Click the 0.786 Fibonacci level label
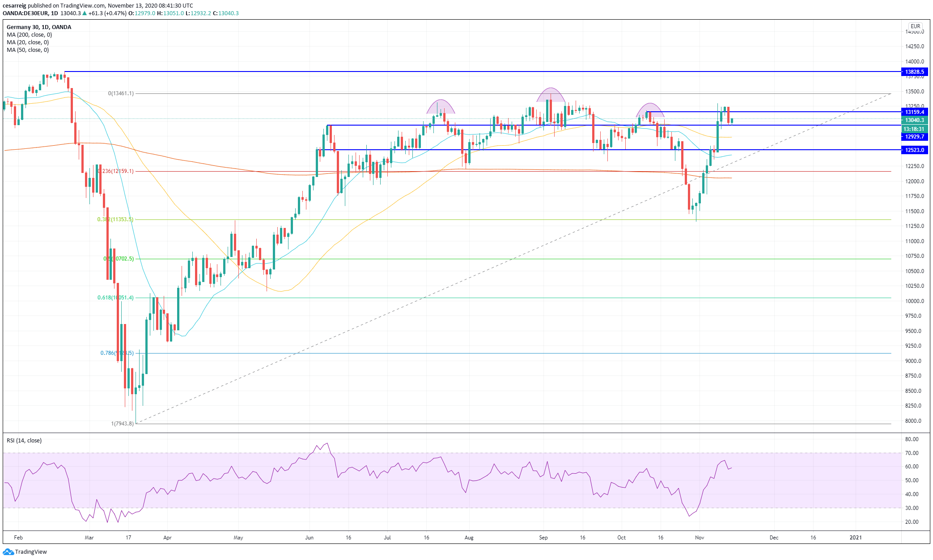This screenshot has height=560, width=933. coord(117,353)
